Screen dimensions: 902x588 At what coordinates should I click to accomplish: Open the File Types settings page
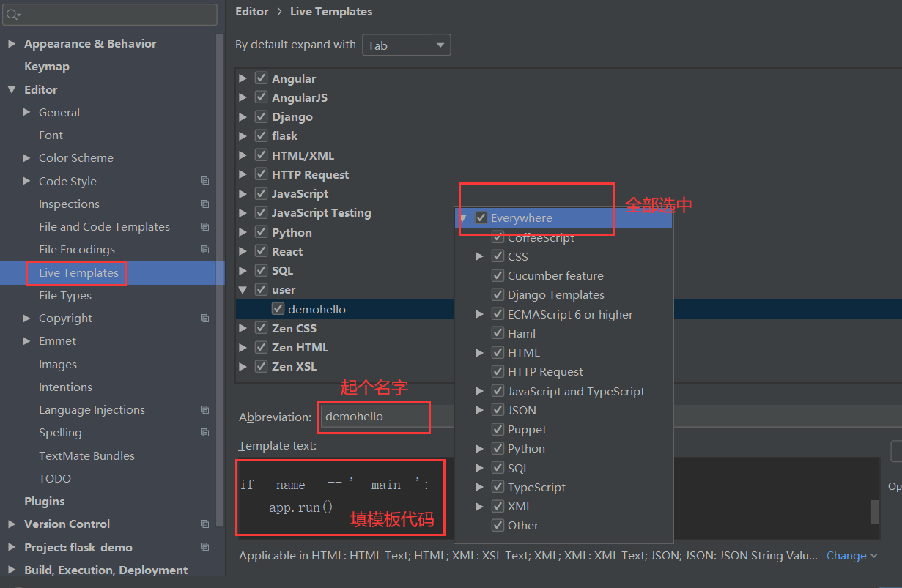(65, 296)
